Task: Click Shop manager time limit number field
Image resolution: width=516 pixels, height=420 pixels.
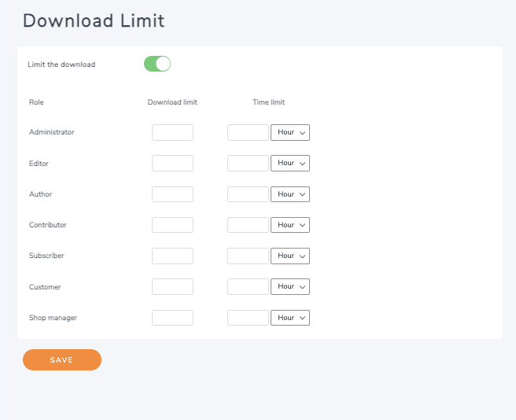Action: point(248,318)
